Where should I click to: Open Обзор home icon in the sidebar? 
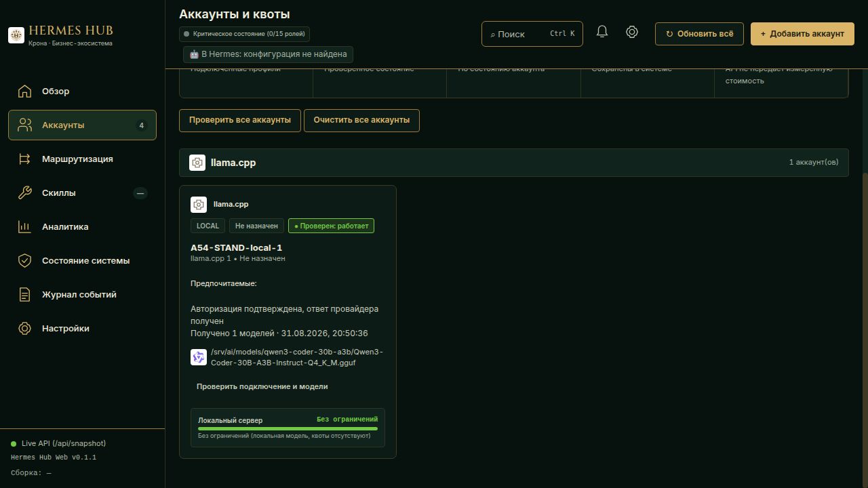coord(25,91)
